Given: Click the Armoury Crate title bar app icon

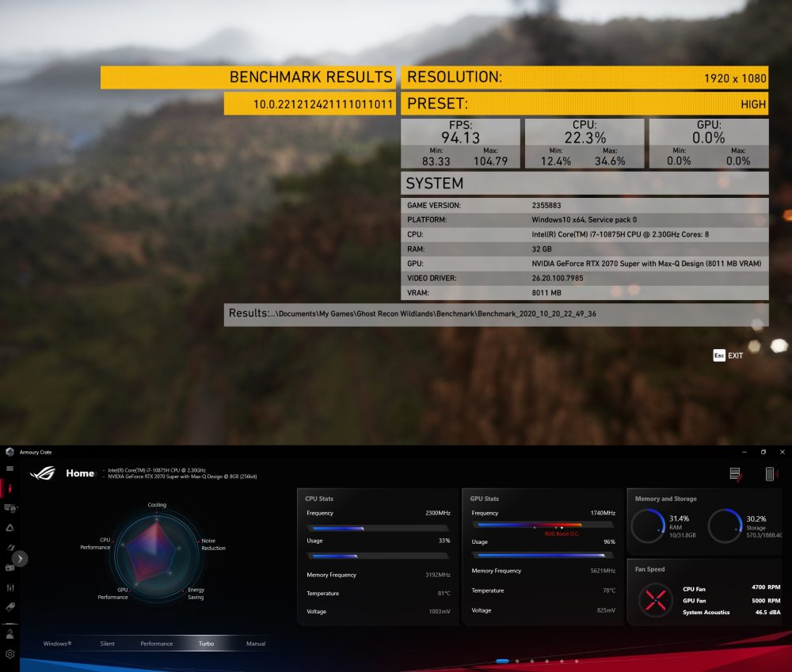Looking at the screenshot, I should (10, 452).
